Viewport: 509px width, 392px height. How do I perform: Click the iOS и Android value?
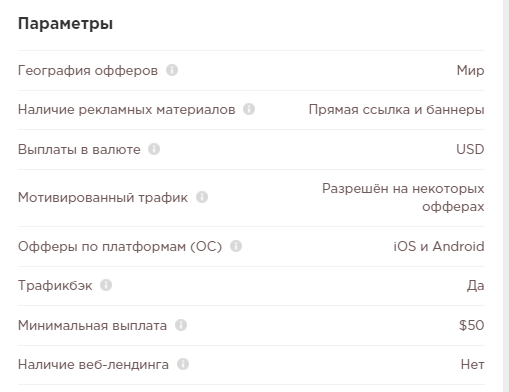point(439,247)
